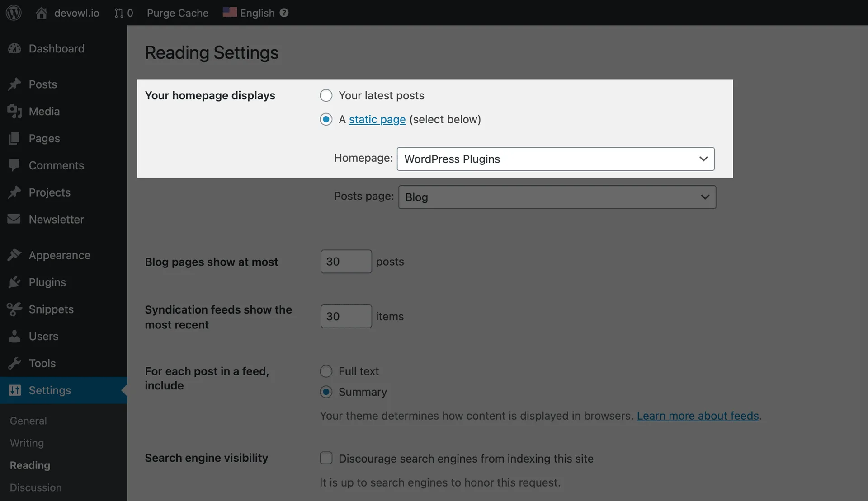Click the Snippets scissors icon

14,309
